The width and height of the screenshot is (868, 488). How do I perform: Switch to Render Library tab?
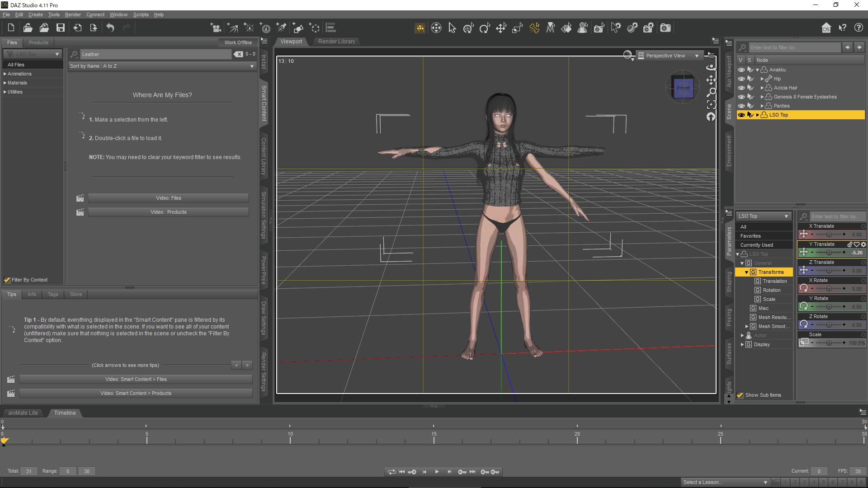[x=336, y=41]
